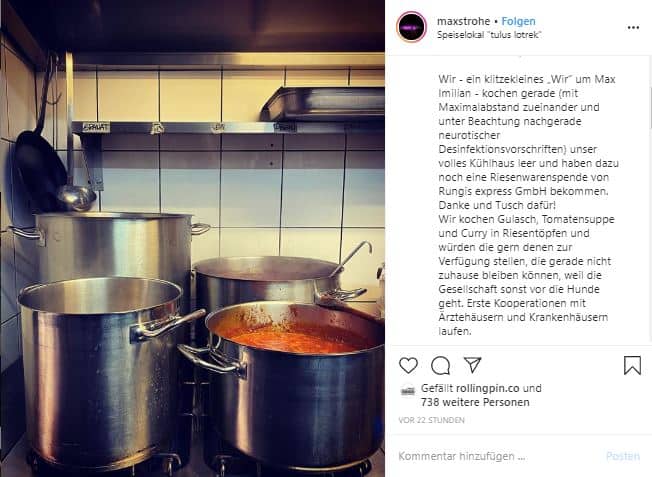Open Speiselokal "tulus lotrek" location link

point(489,35)
